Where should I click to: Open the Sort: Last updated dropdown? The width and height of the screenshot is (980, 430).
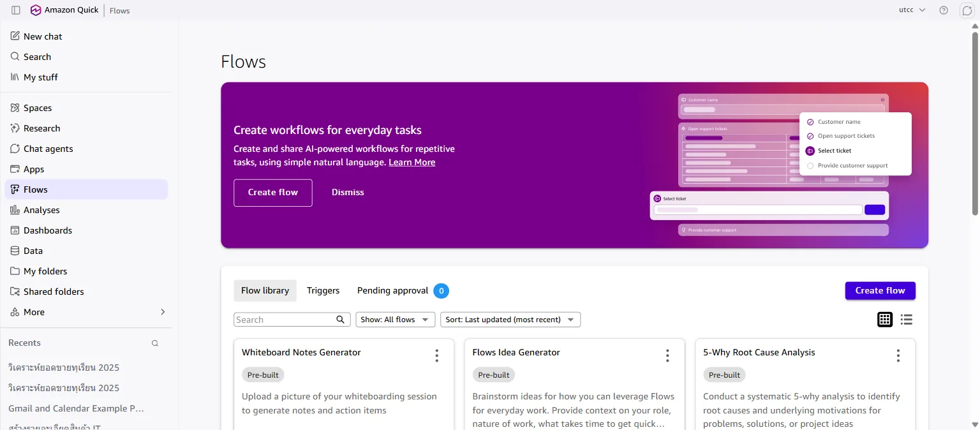510,320
